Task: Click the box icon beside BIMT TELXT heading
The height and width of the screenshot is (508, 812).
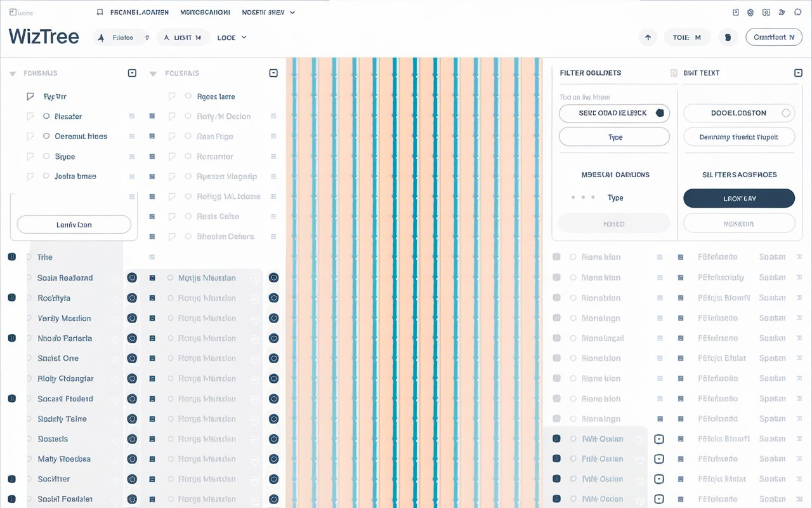Action: [798, 73]
